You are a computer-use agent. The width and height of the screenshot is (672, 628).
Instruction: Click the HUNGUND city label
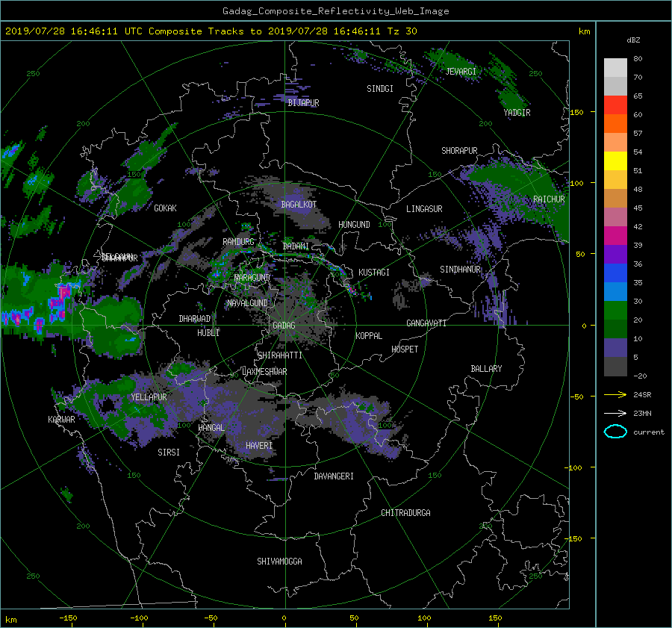354,225
